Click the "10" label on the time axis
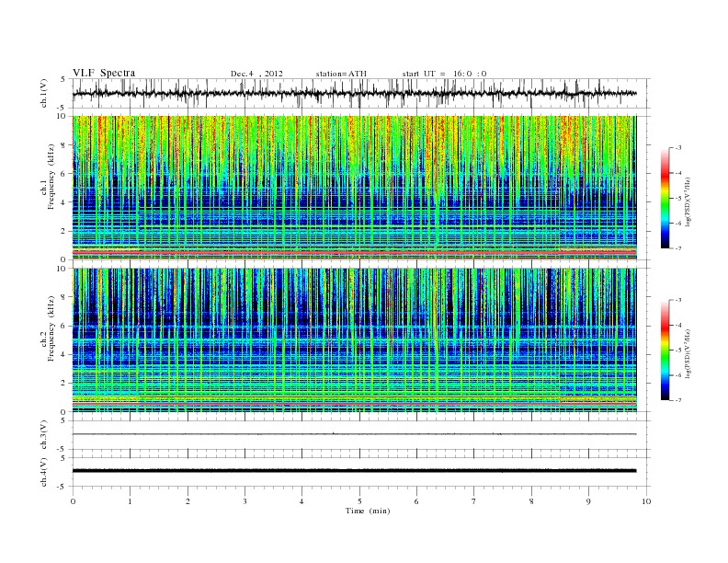This screenshot has width=728, height=563. click(646, 501)
